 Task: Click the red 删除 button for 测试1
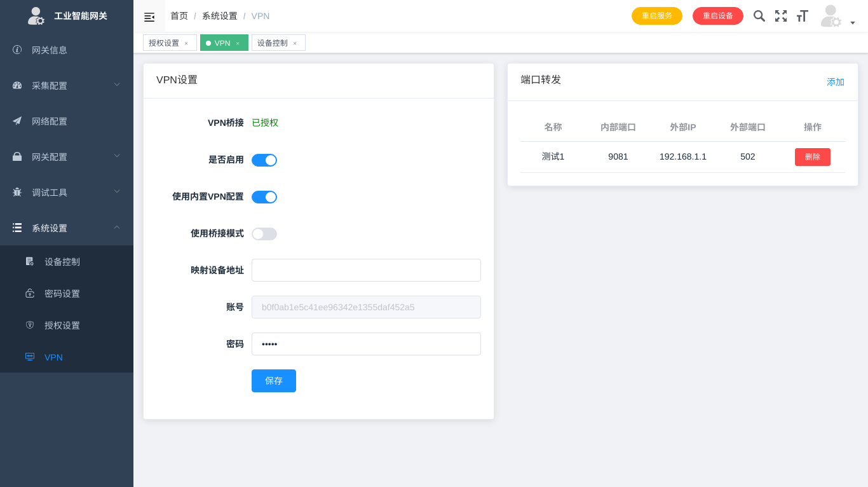click(x=812, y=157)
